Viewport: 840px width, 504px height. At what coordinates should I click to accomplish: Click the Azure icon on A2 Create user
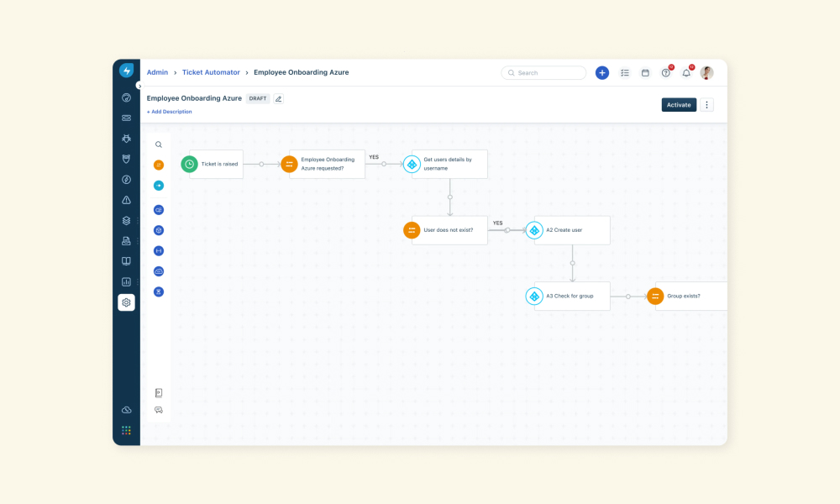[x=534, y=230]
